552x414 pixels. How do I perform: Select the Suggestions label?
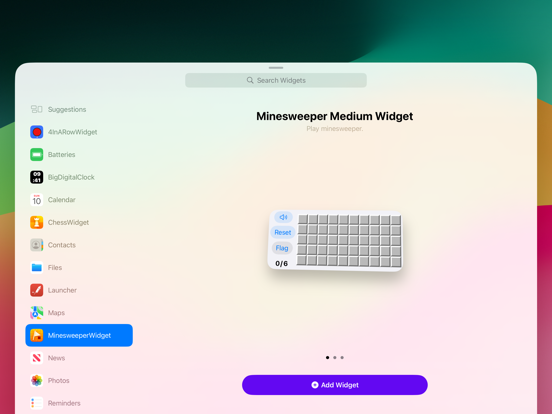[67, 109]
